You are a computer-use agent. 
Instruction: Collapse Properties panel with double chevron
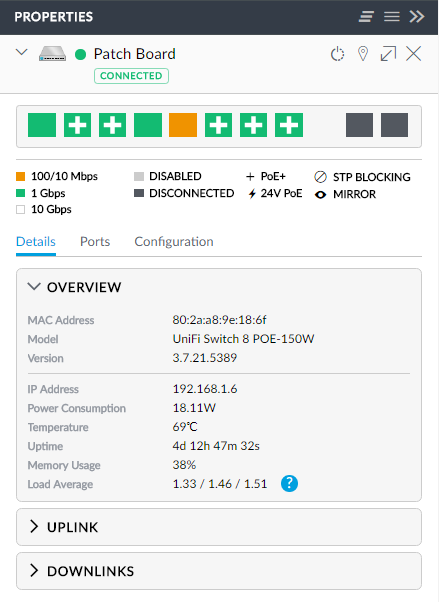tap(417, 17)
